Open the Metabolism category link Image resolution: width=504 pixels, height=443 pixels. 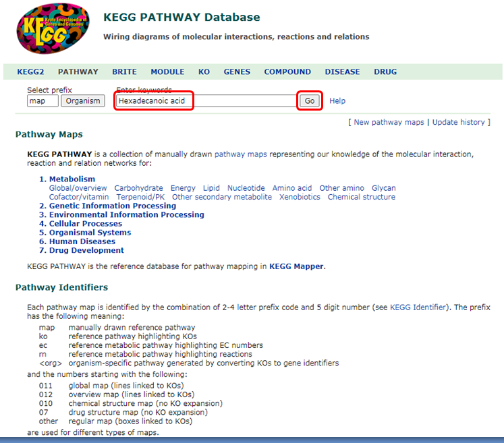pyautogui.click(x=72, y=179)
